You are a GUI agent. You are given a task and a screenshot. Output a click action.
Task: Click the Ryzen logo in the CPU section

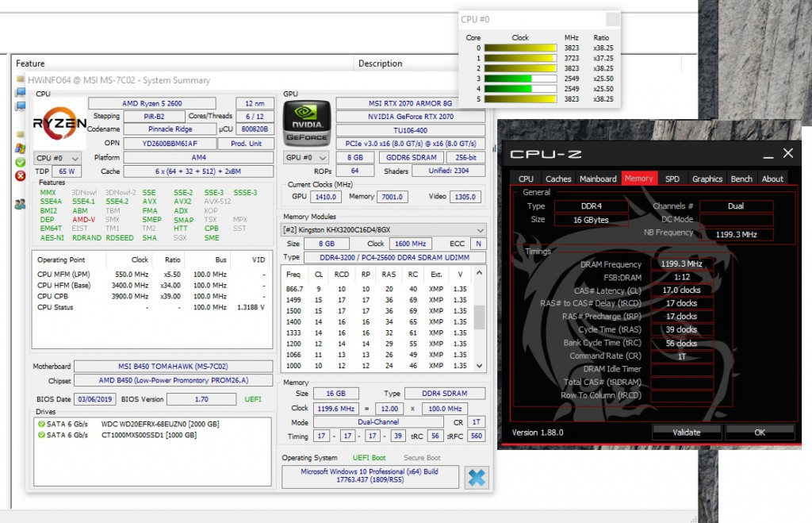(59, 123)
